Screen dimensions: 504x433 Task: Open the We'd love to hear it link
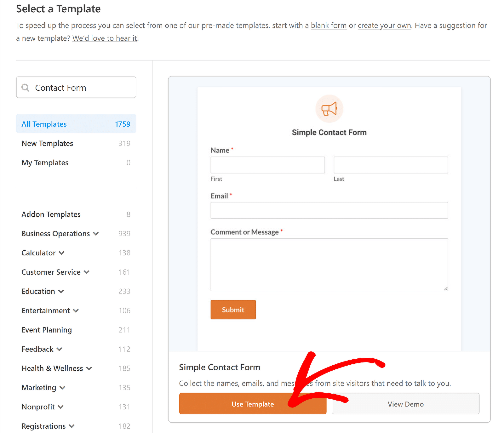(x=105, y=38)
